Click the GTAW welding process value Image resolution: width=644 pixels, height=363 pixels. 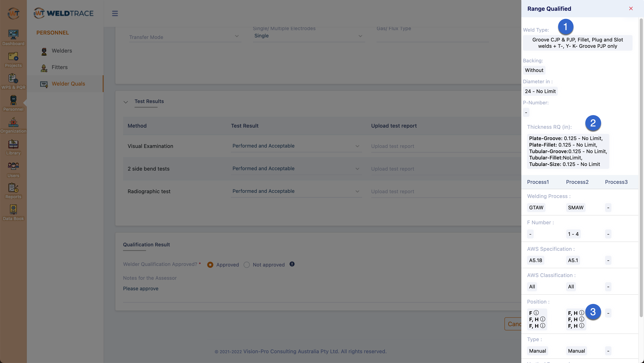click(536, 207)
